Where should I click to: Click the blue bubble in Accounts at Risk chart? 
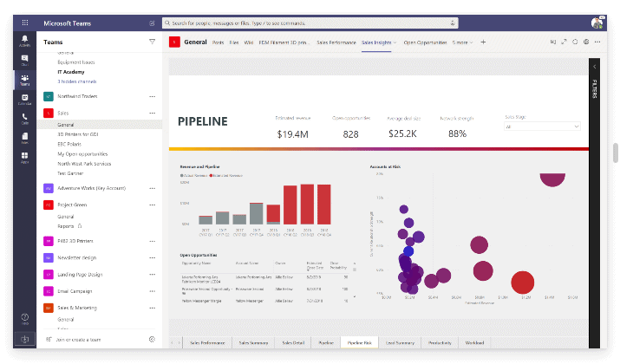tap(408, 251)
